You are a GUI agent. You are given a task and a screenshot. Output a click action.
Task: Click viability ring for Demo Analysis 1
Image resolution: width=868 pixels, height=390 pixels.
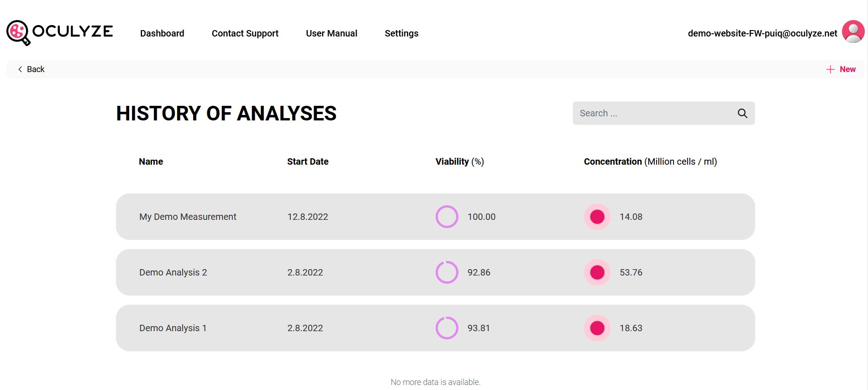[447, 328]
